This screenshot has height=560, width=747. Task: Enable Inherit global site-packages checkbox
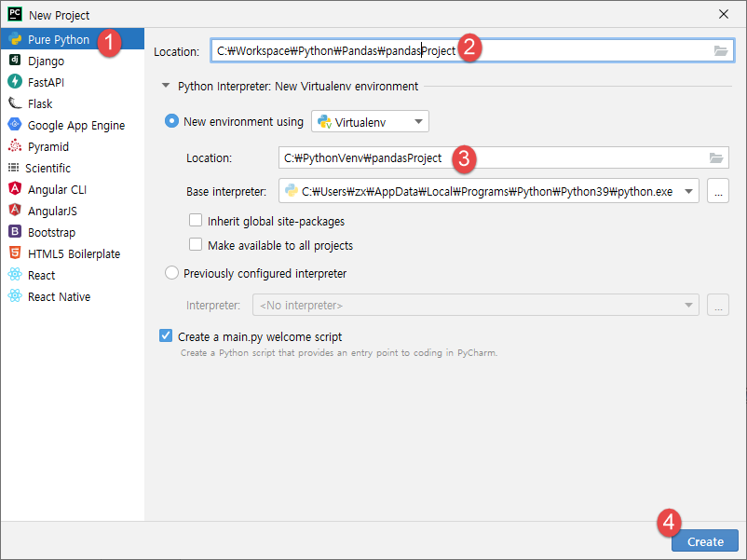pyautogui.click(x=196, y=220)
